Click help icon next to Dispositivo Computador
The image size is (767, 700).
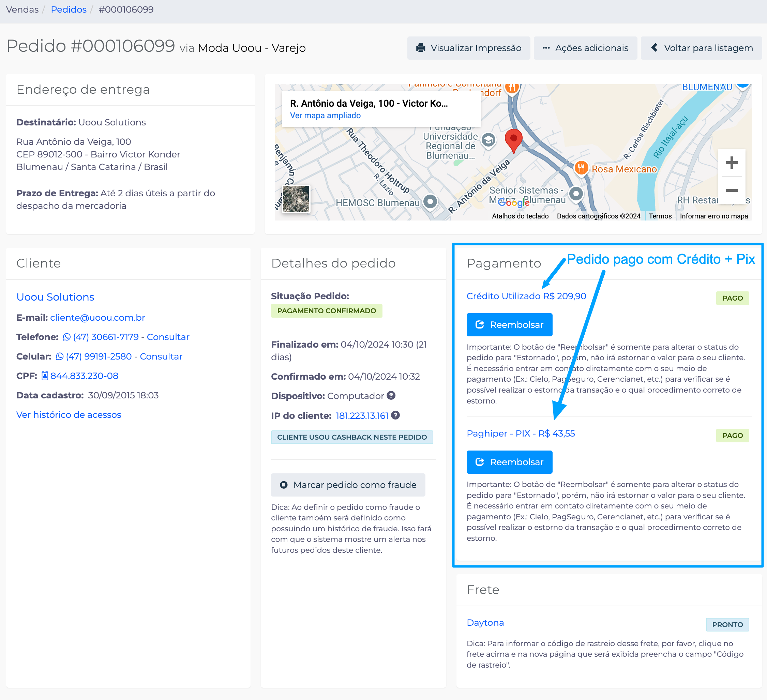point(391,396)
